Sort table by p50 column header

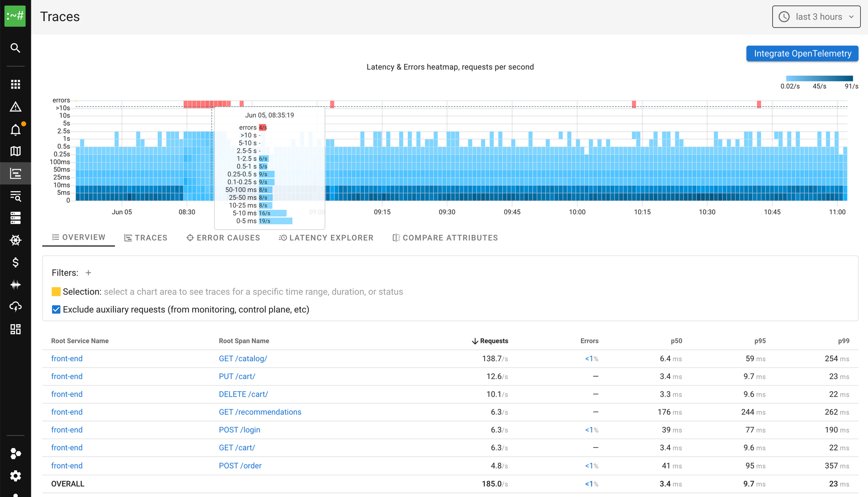click(676, 341)
